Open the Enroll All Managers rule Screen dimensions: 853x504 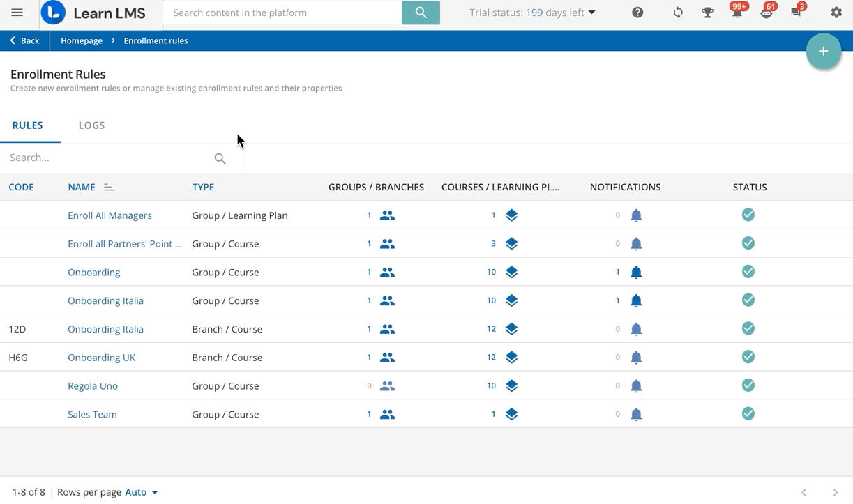110,215
